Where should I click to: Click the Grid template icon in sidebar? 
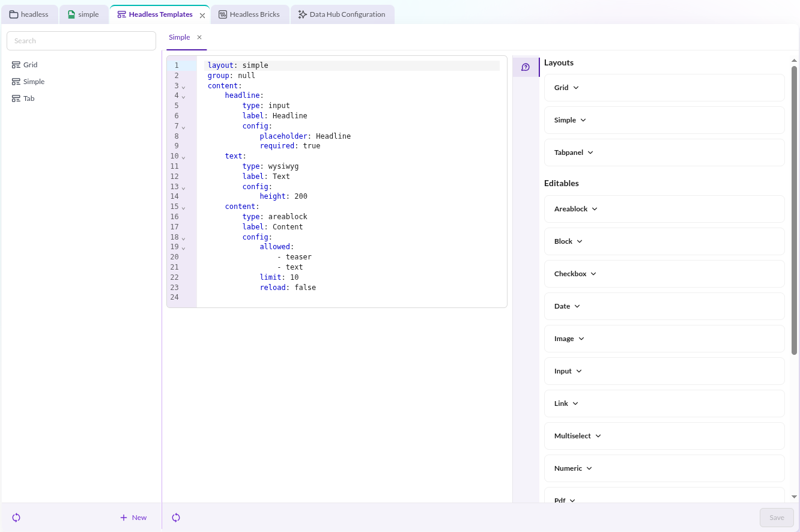[16, 65]
